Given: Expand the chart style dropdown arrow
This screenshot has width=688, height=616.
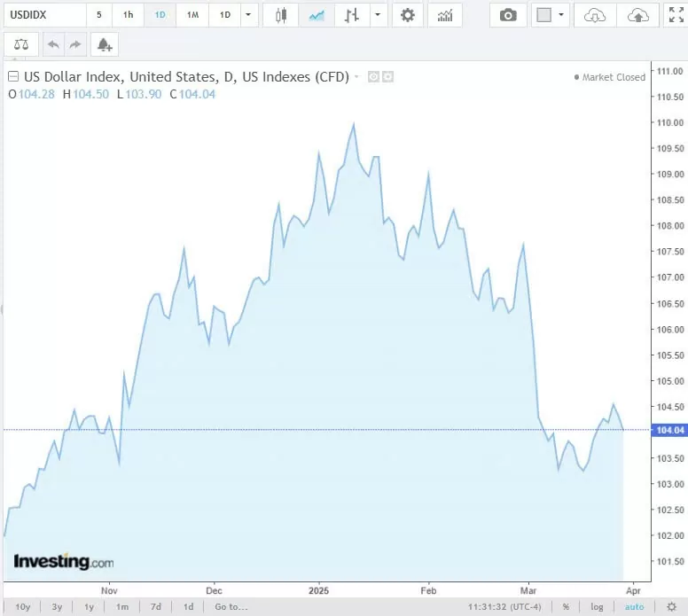Looking at the screenshot, I should point(379,15).
